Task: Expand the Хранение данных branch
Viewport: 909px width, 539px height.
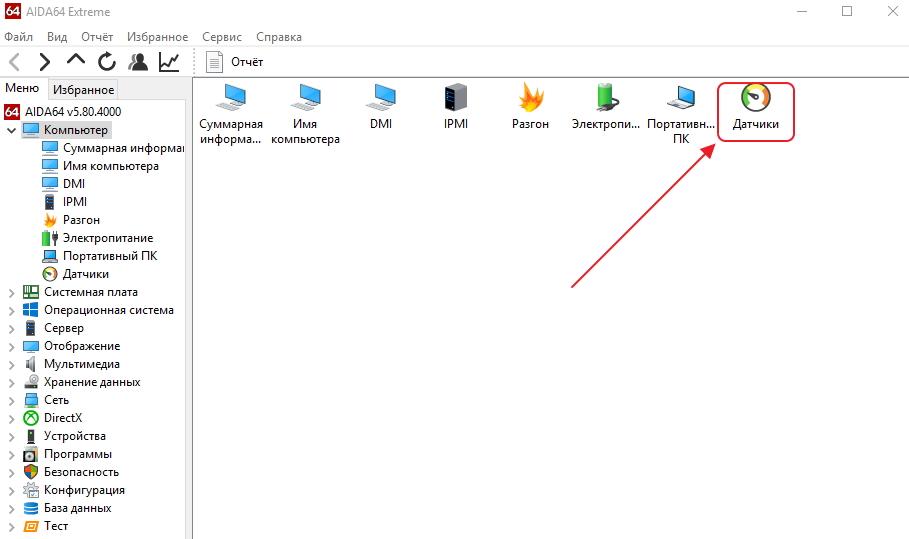Action: click(11, 383)
